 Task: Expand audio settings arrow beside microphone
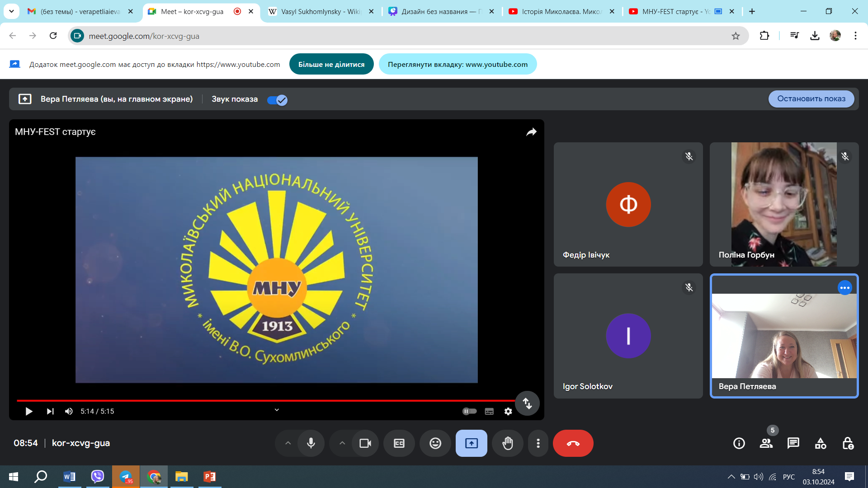click(288, 443)
